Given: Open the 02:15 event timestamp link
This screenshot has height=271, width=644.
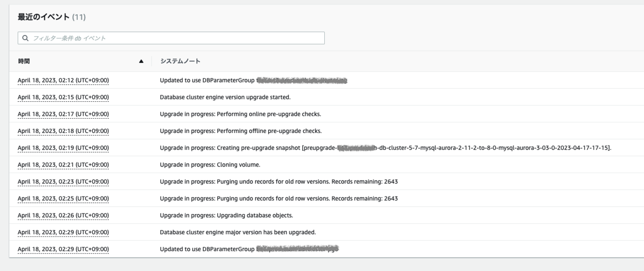Looking at the screenshot, I should pyautogui.click(x=63, y=97).
